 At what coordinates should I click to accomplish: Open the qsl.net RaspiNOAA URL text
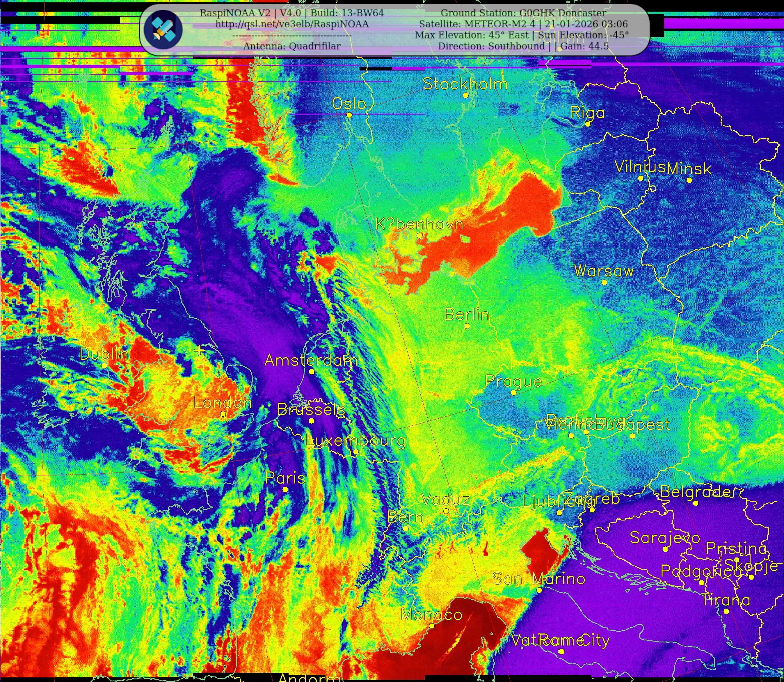(292, 24)
